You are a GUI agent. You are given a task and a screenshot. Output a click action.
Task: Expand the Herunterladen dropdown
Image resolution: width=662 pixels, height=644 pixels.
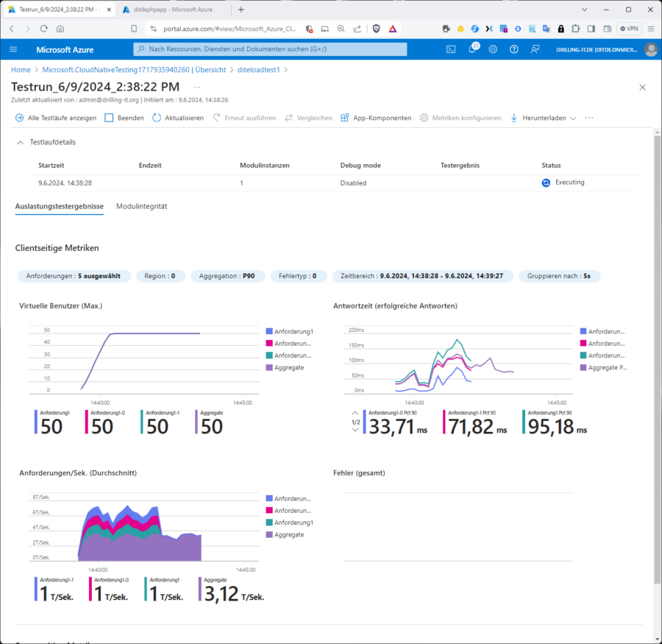(x=543, y=118)
